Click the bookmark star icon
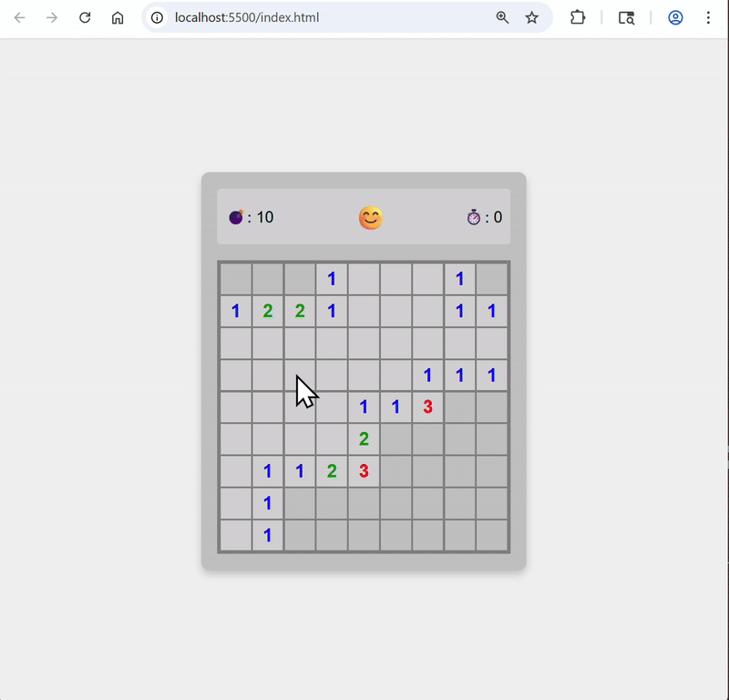Viewport: 729px width, 700px height. tap(532, 17)
